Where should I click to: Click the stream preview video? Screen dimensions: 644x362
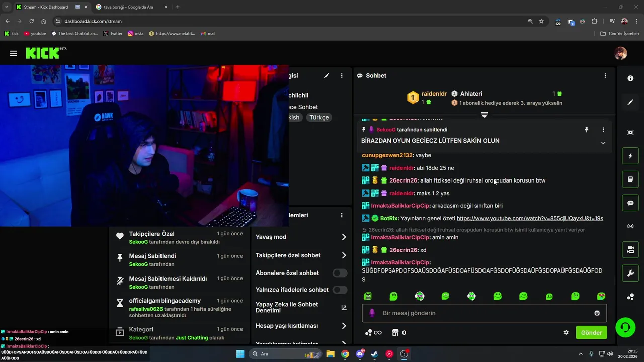point(144,146)
